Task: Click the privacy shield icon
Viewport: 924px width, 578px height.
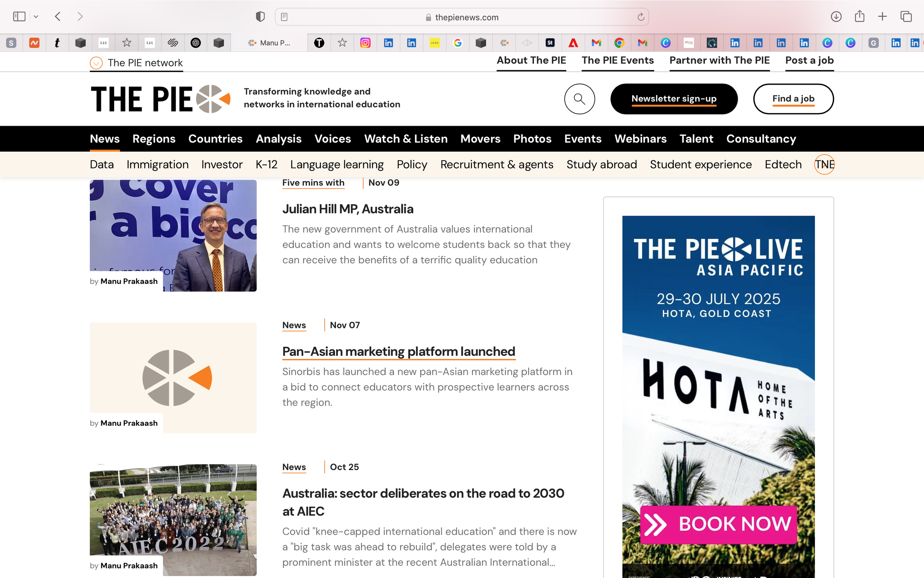Action: [260, 17]
